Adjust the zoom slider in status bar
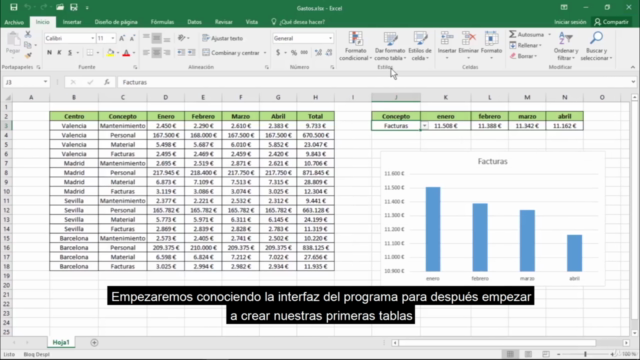This screenshot has height=360, width=640. tap(585, 354)
